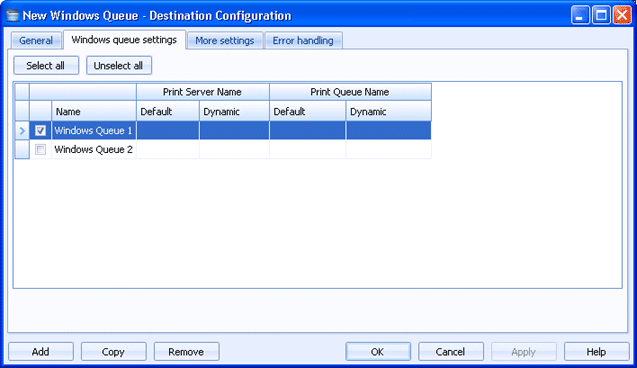Click the Name column header
637x368 pixels.
[x=93, y=111]
